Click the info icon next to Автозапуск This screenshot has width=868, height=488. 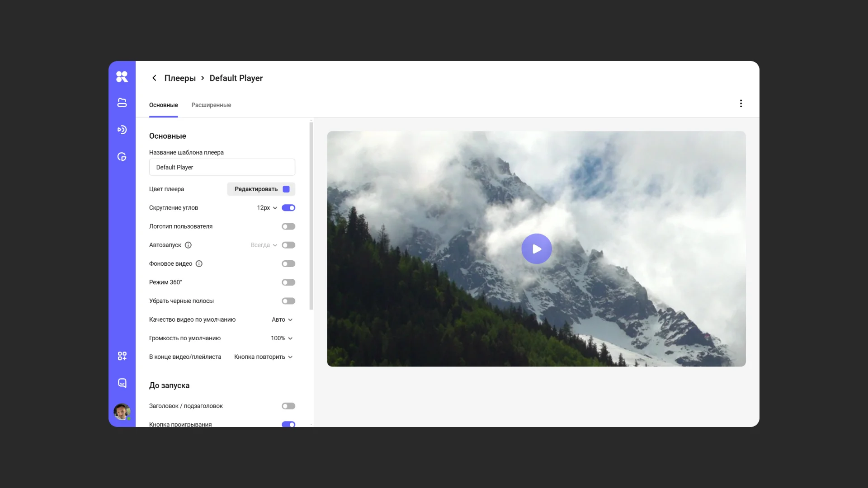click(x=188, y=245)
